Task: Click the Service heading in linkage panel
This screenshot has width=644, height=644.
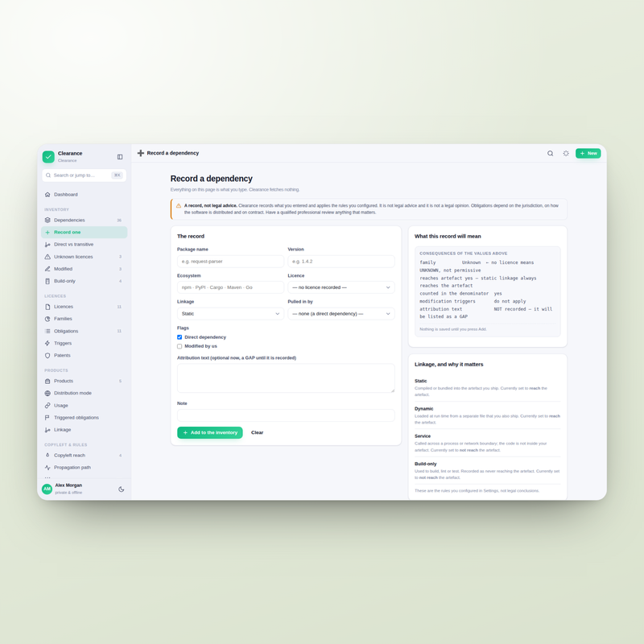Action: [423, 436]
